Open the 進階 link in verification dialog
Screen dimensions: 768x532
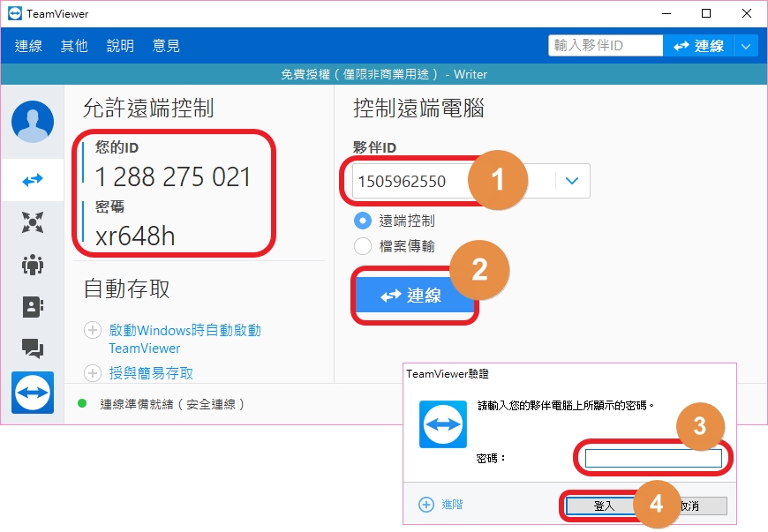coord(452,505)
